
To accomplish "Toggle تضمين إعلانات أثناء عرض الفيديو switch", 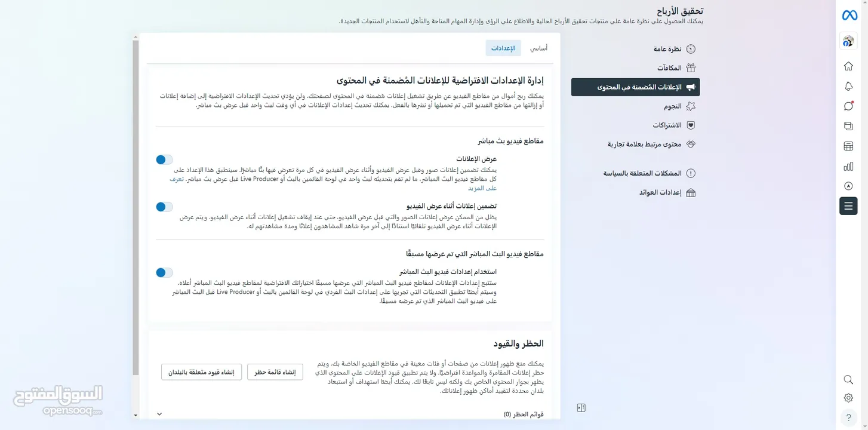I will pyautogui.click(x=164, y=207).
